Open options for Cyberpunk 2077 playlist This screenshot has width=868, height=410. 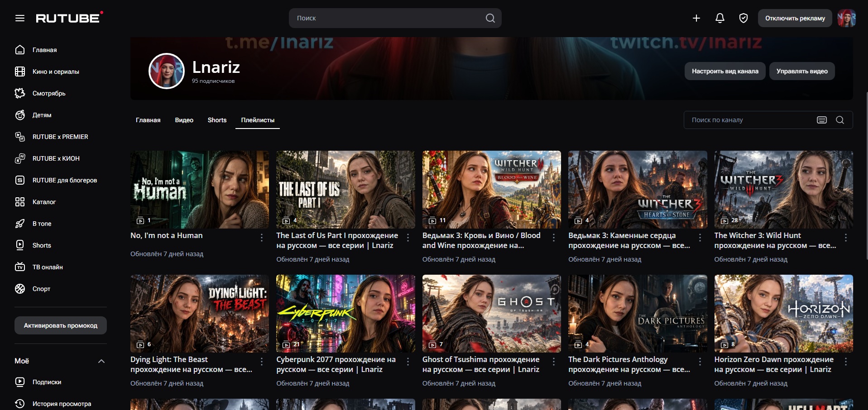click(408, 361)
